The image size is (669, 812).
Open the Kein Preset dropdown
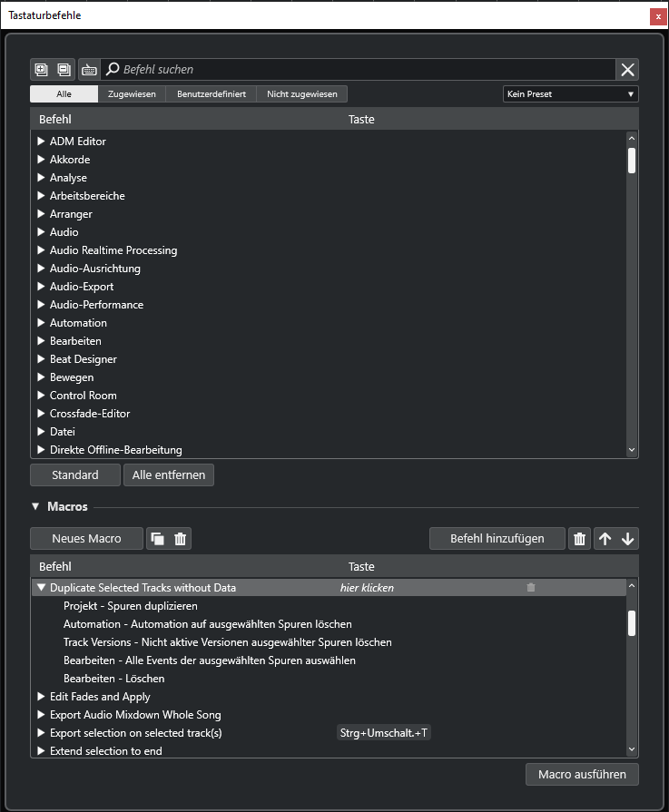[x=570, y=94]
